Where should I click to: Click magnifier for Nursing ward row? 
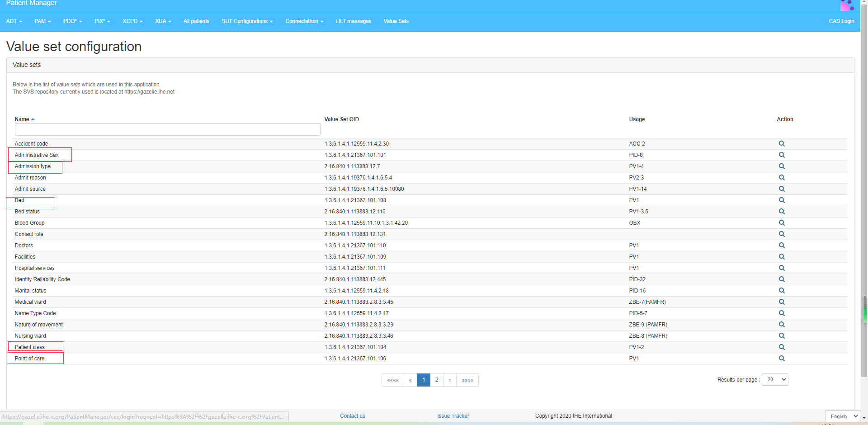(x=781, y=336)
